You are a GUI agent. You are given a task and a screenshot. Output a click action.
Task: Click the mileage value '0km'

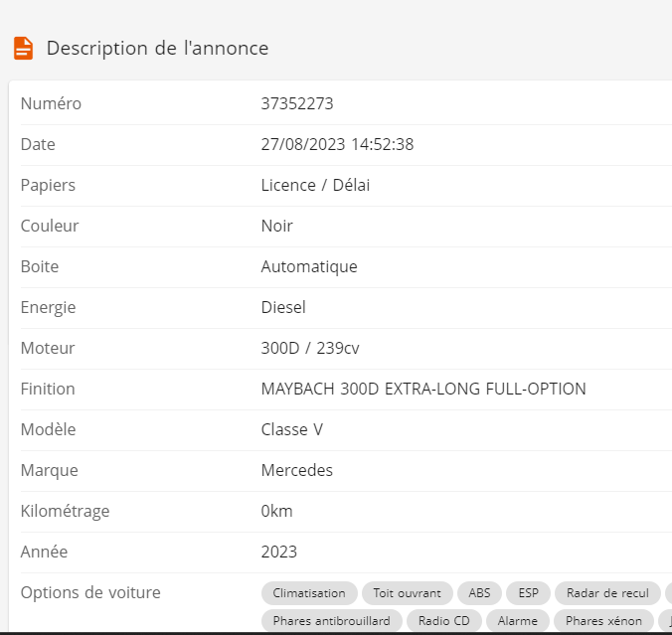pyautogui.click(x=276, y=511)
